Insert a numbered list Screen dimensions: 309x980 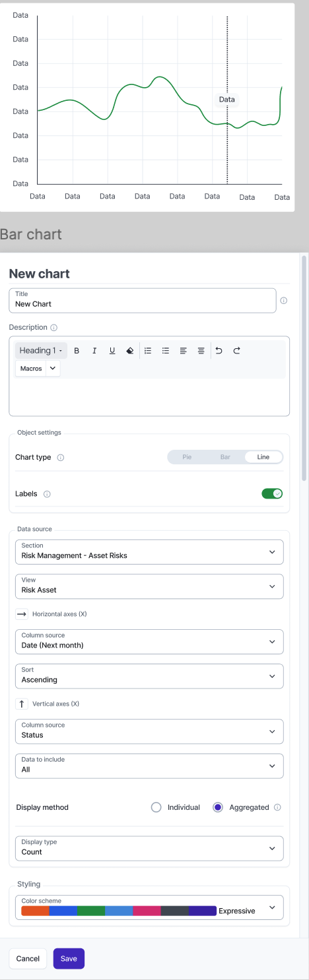(148, 351)
